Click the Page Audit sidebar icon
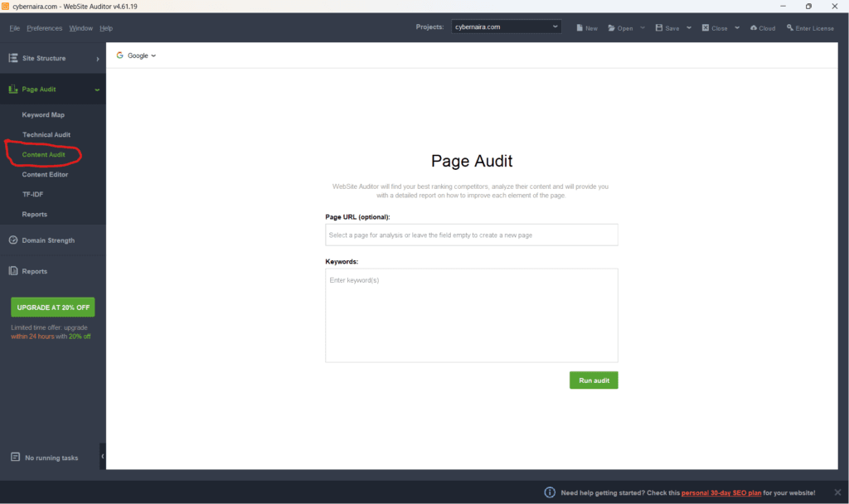The height and width of the screenshot is (504, 849). [x=13, y=89]
